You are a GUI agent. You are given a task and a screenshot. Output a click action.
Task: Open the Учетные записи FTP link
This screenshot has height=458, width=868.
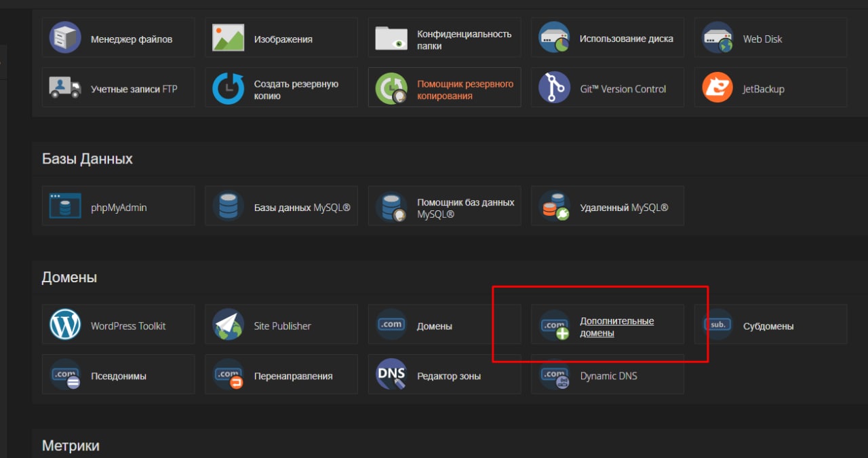pyautogui.click(x=134, y=89)
